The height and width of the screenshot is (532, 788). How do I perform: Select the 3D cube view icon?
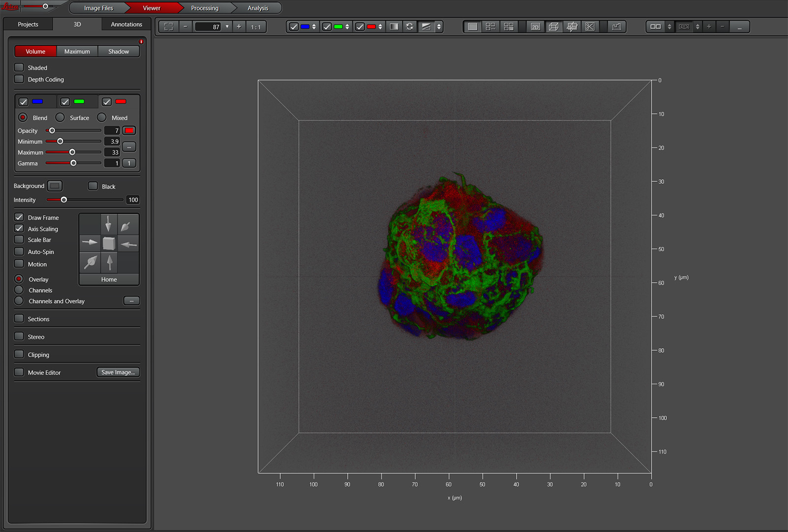tap(554, 27)
